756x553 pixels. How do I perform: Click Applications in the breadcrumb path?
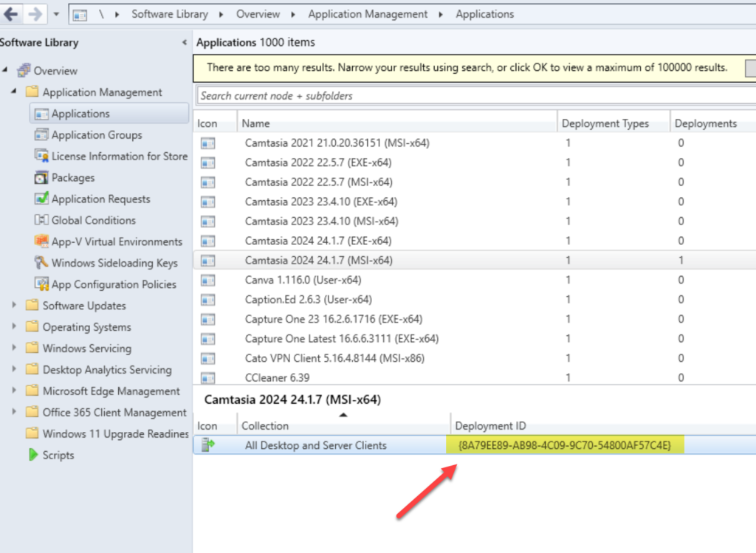(x=485, y=15)
